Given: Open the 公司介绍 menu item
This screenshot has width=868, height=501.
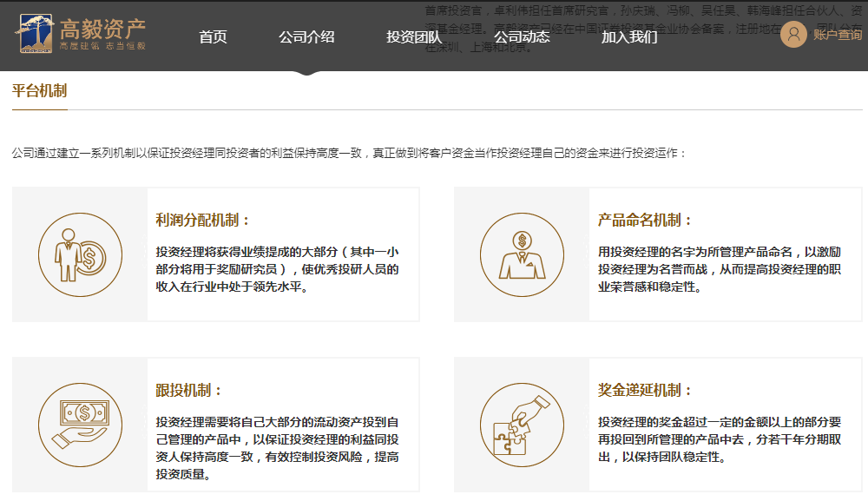Looking at the screenshot, I should tap(306, 37).
